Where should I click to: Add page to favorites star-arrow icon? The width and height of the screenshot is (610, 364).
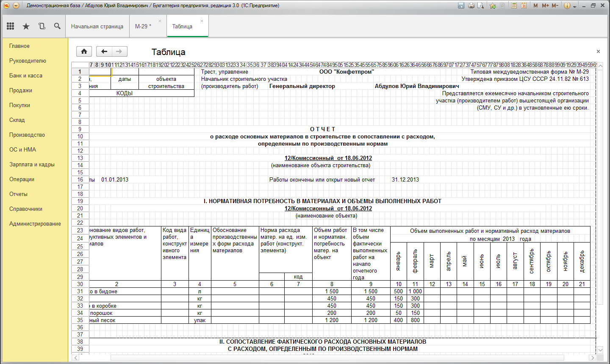tap(493, 6)
